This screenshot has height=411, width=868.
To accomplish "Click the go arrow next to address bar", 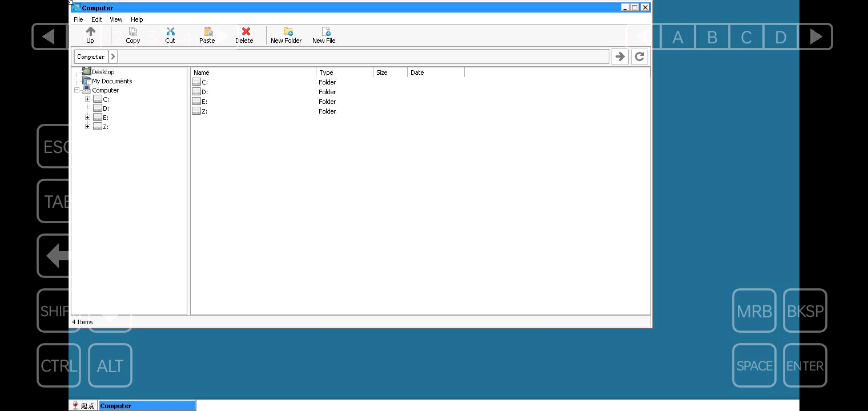I will click(620, 57).
